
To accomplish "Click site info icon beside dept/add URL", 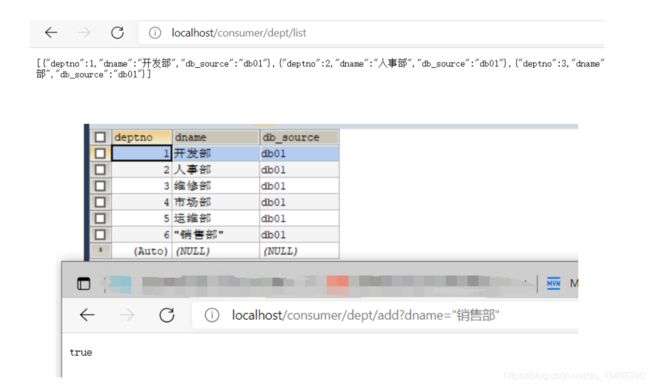I will click(x=211, y=315).
